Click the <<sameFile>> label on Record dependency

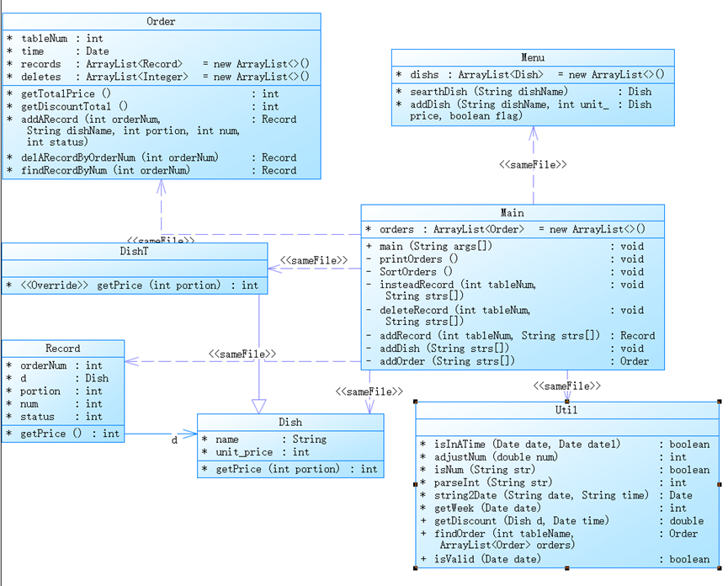pyautogui.click(x=242, y=354)
